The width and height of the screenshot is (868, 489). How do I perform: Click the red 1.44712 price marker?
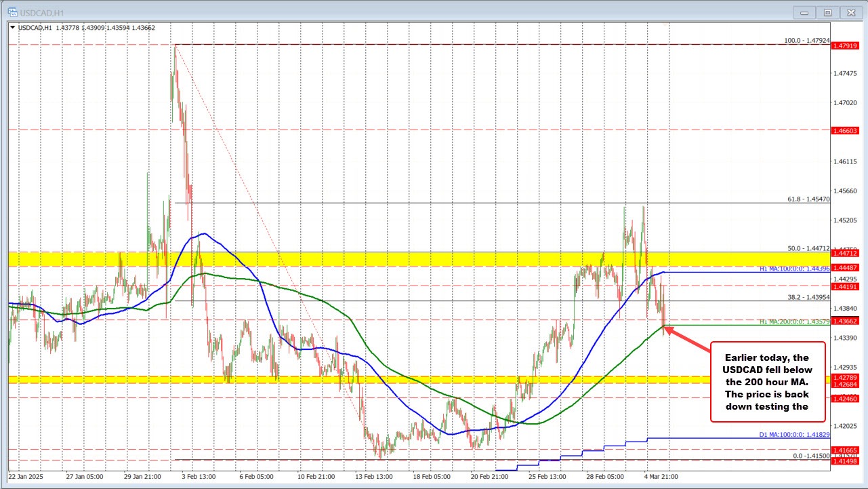click(845, 254)
